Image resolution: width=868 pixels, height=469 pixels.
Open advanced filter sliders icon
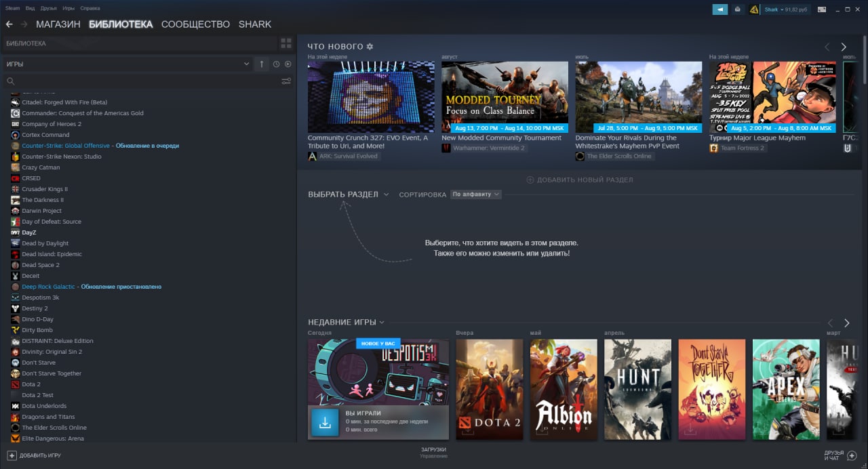tap(286, 81)
